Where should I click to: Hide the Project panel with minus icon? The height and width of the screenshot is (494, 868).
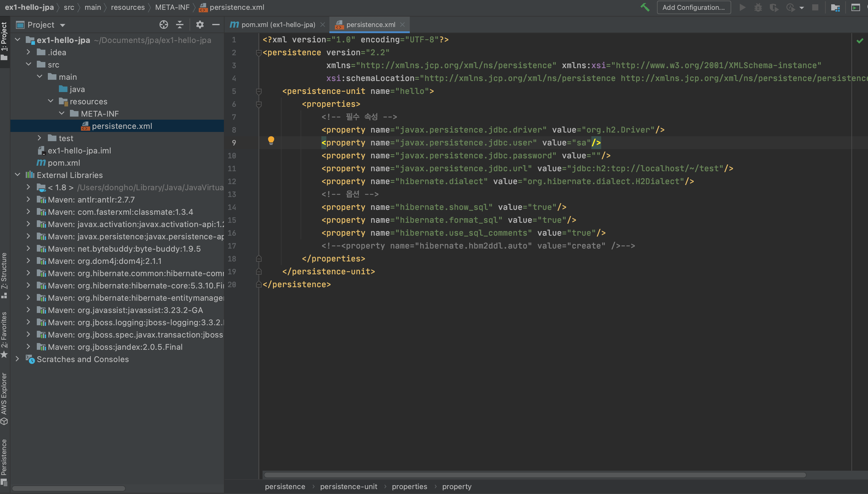pyautogui.click(x=216, y=25)
